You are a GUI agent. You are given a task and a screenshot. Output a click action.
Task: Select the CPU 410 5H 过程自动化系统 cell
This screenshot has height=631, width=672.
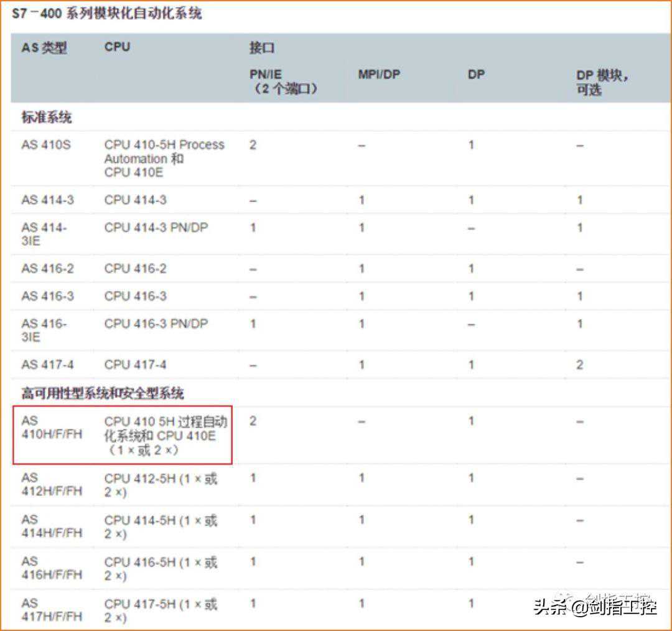[x=166, y=435]
